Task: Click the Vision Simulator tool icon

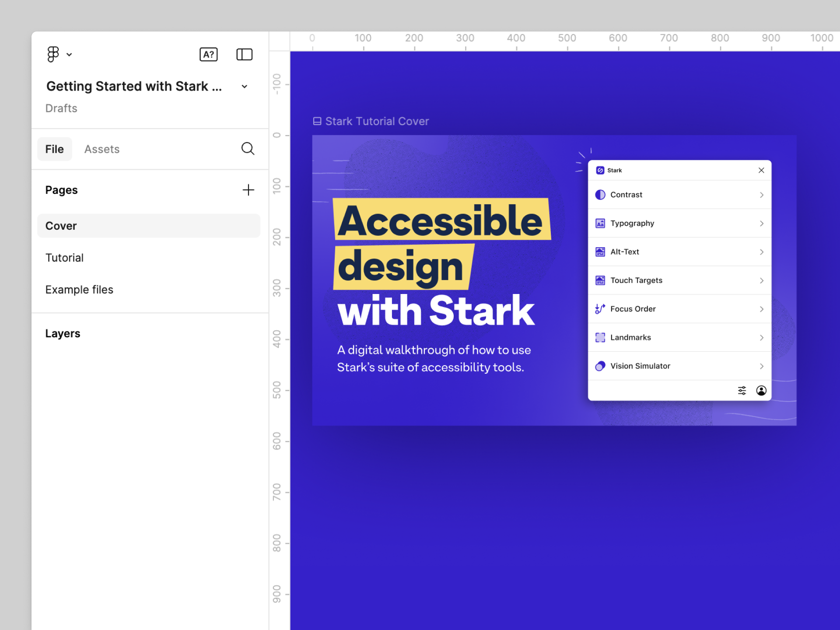Action: tap(600, 366)
